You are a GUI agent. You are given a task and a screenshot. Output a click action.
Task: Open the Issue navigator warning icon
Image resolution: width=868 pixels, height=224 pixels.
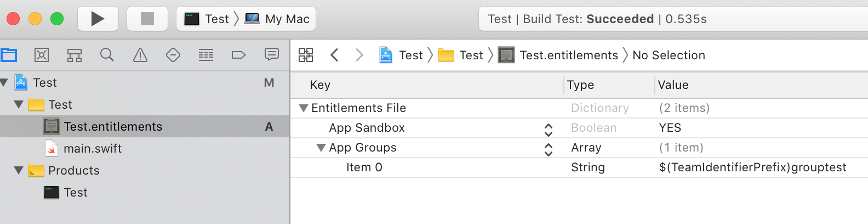click(140, 55)
